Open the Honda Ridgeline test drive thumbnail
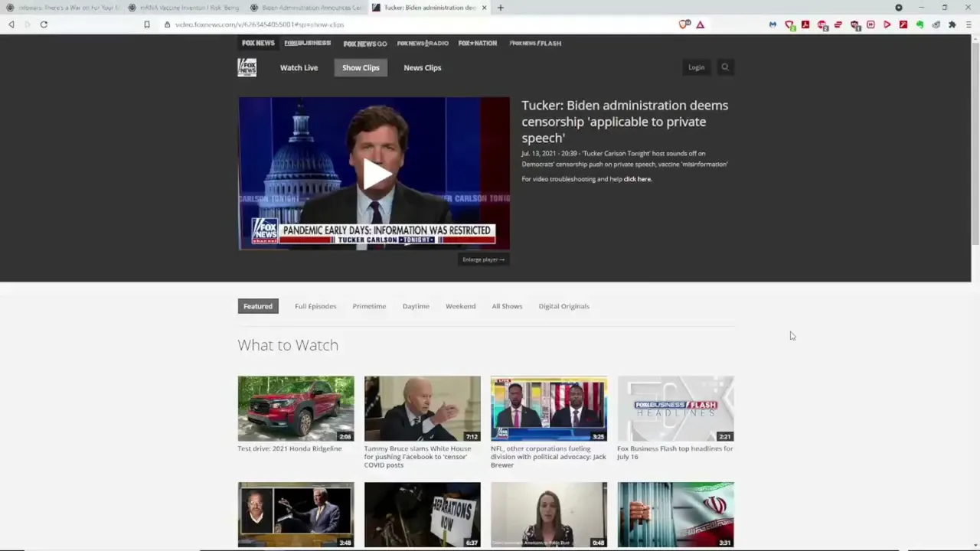 (296, 409)
